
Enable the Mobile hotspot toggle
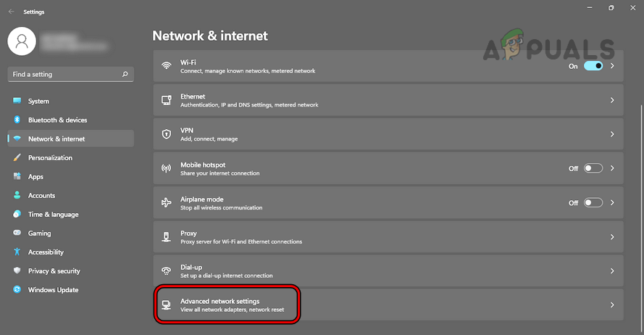click(593, 168)
